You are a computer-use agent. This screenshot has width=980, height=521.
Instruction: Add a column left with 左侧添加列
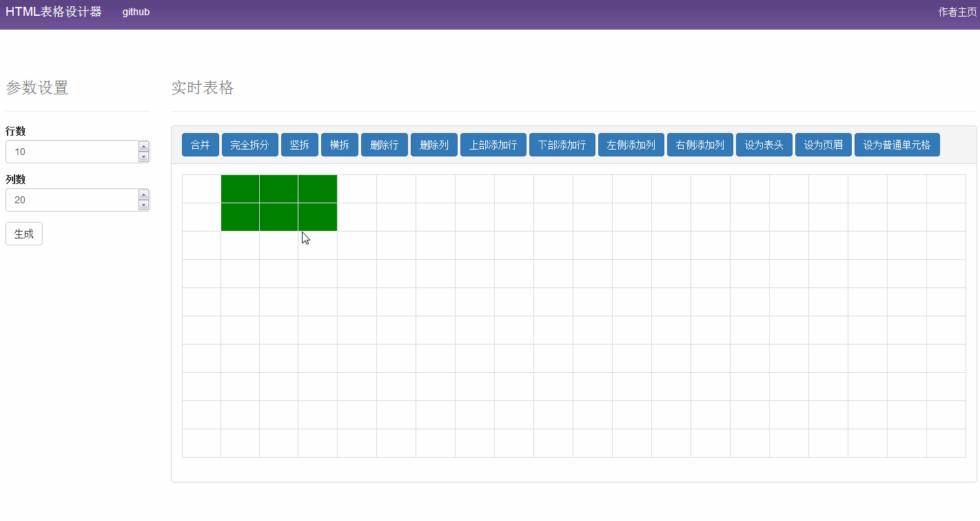pyautogui.click(x=631, y=145)
